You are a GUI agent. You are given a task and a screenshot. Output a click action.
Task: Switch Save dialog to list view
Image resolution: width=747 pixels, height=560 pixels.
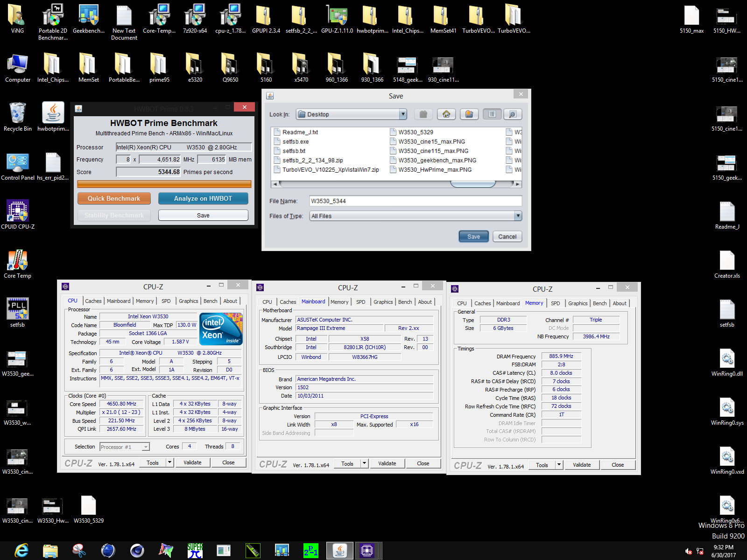[492, 114]
